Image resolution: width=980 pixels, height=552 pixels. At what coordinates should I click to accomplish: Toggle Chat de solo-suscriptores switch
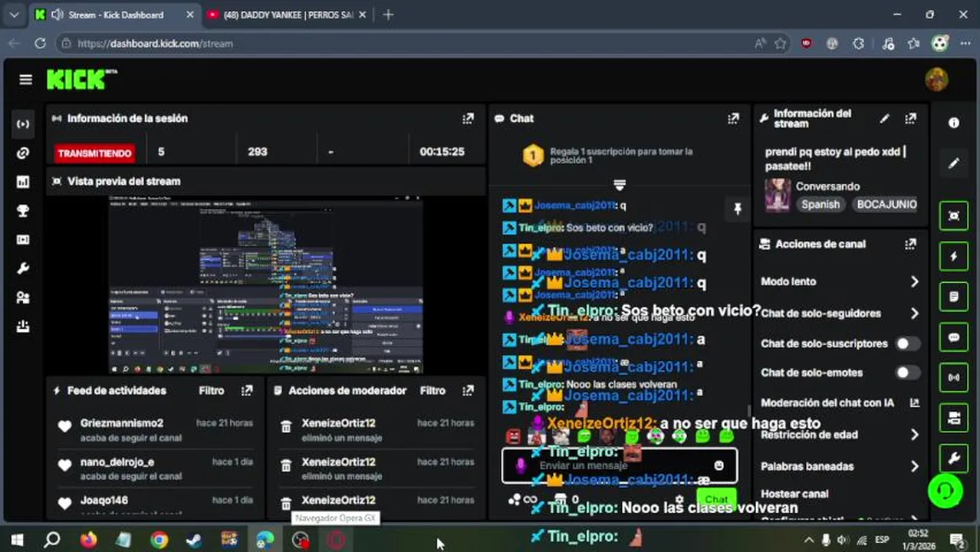click(x=907, y=343)
